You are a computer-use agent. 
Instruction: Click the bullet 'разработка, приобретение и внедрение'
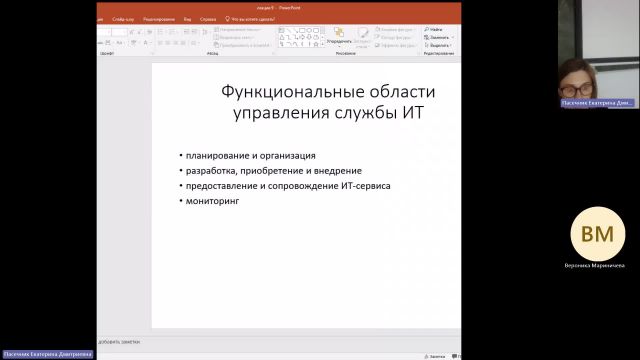pyautogui.click(x=274, y=171)
